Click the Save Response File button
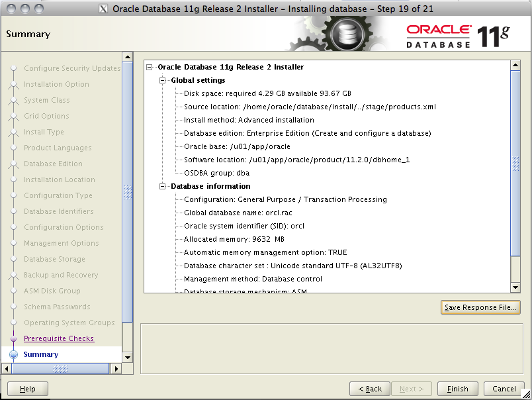 [480, 307]
